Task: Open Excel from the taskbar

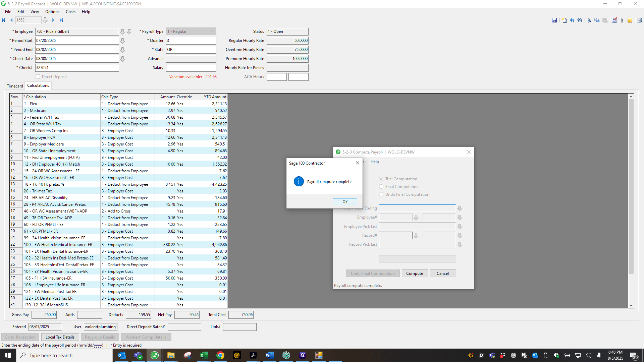Action: coord(204,355)
